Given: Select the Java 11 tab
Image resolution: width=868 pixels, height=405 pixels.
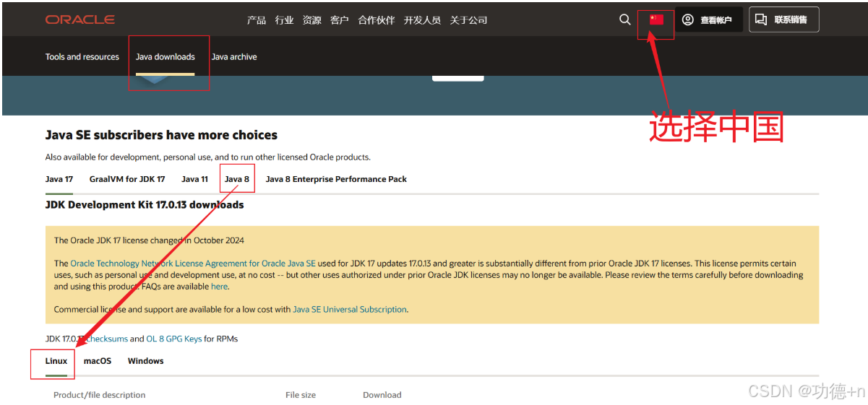Looking at the screenshot, I should [x=195, y=179].
